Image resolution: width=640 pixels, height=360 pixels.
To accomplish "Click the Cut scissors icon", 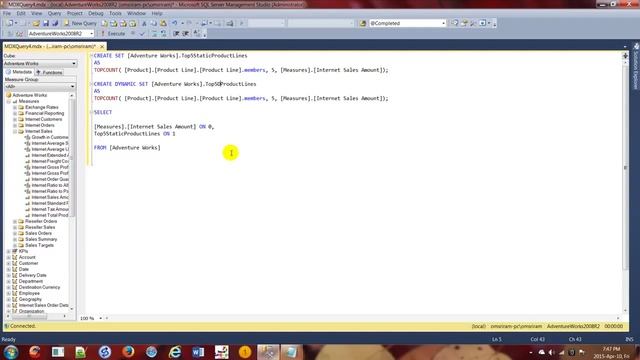I will tap(144, 23).
